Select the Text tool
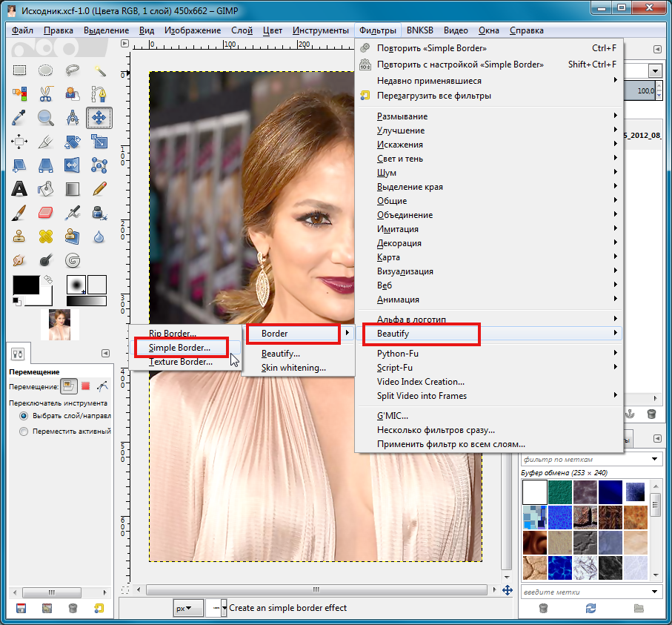Image resolution: width=672 pixels, height=625 pixels. [x=19, y=189]
